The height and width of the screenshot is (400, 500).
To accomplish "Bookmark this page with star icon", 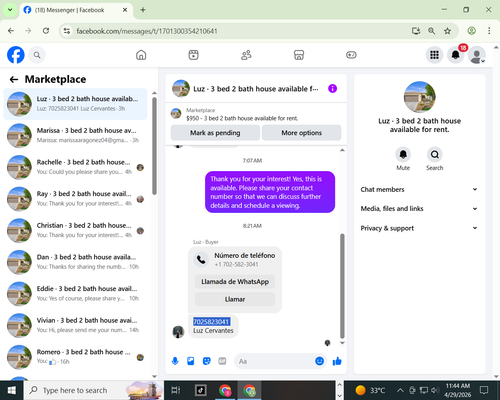I will coord(447,31).
